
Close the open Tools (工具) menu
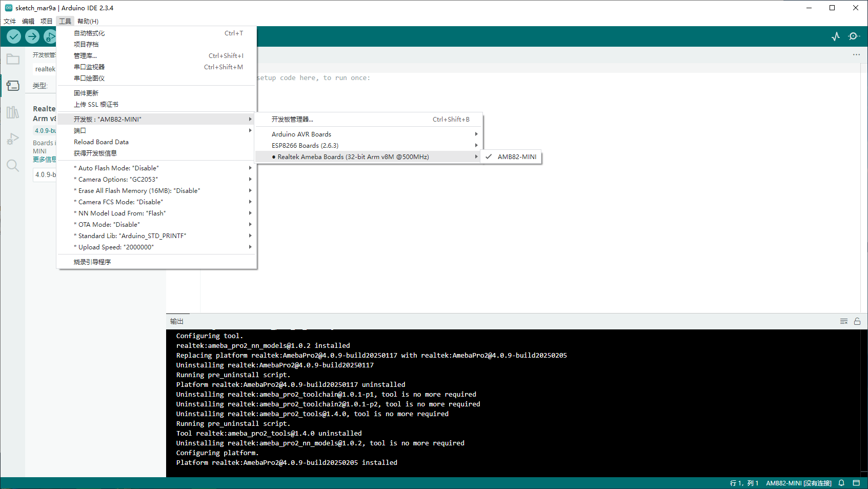[65, 21]
